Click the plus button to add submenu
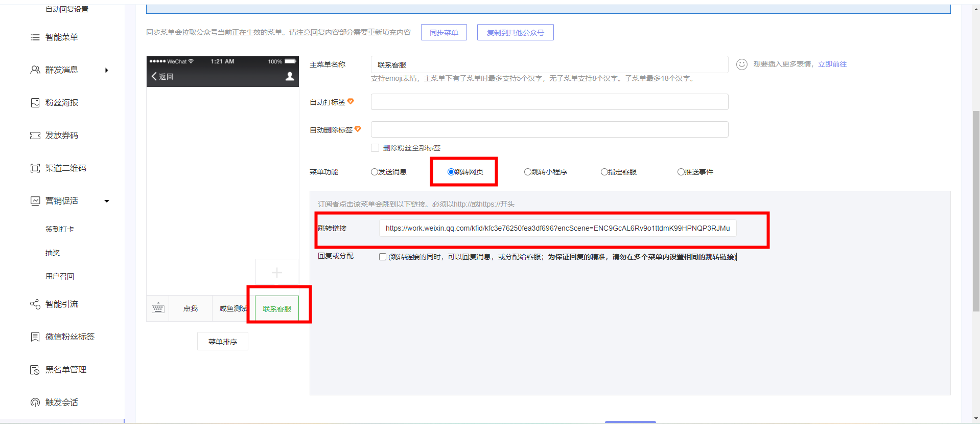 point(277,273)
